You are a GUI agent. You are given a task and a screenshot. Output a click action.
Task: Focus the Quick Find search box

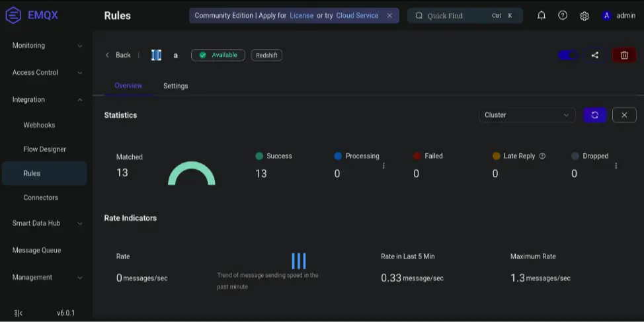click(x=456, y=16)
